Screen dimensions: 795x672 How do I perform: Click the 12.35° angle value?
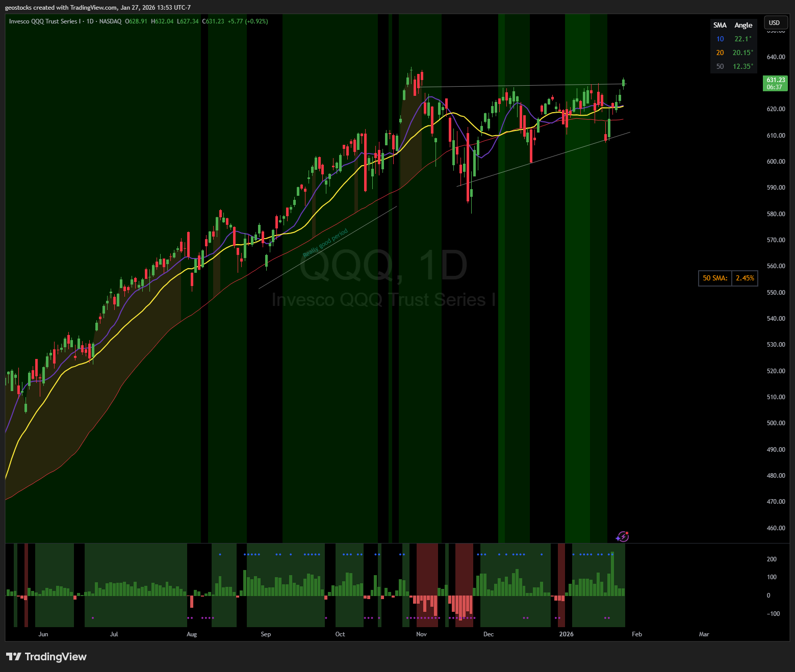pos(743,67)
